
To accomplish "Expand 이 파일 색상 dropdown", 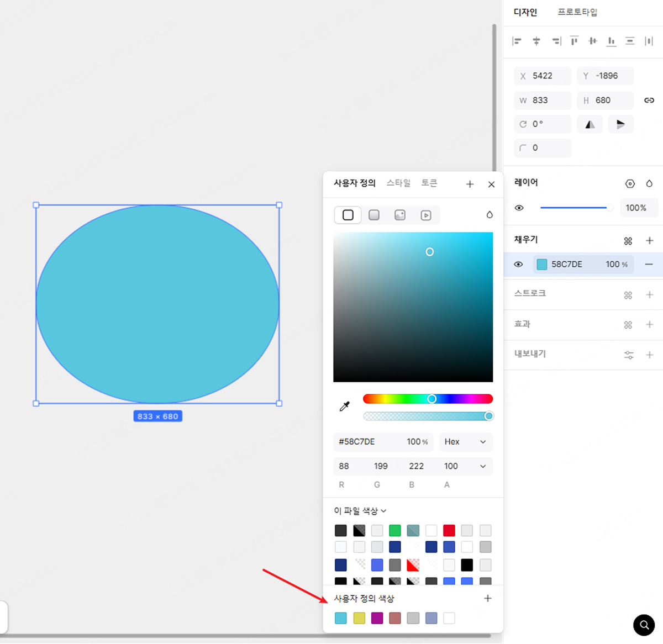I will tap(360, 511).
